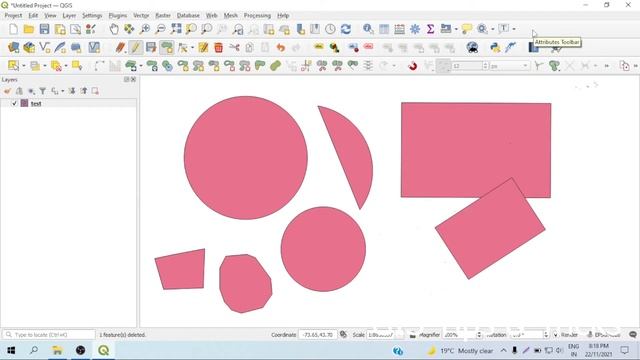Viewport: 640px width, 360px height.
Task: Open the Sigma statistical summary icon
Action: [430, 29]
